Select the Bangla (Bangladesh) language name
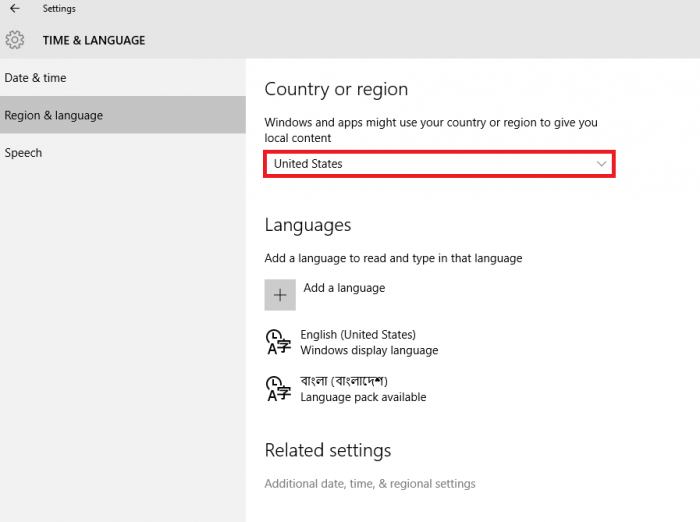 point(343,381)
